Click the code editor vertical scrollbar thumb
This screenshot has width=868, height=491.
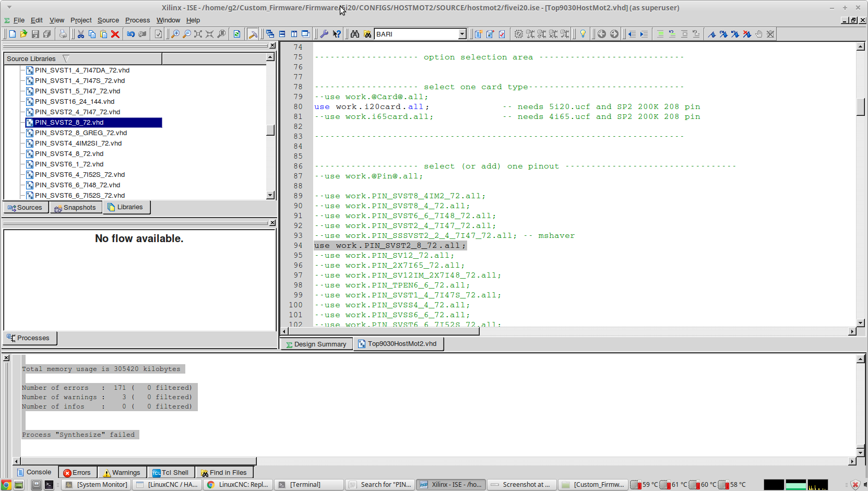[861, 106]
